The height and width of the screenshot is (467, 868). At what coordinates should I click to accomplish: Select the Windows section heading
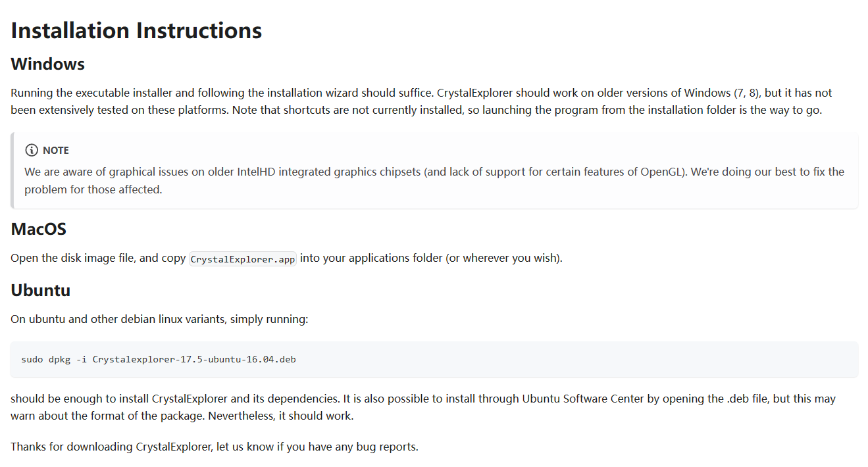tap(47, 64)
